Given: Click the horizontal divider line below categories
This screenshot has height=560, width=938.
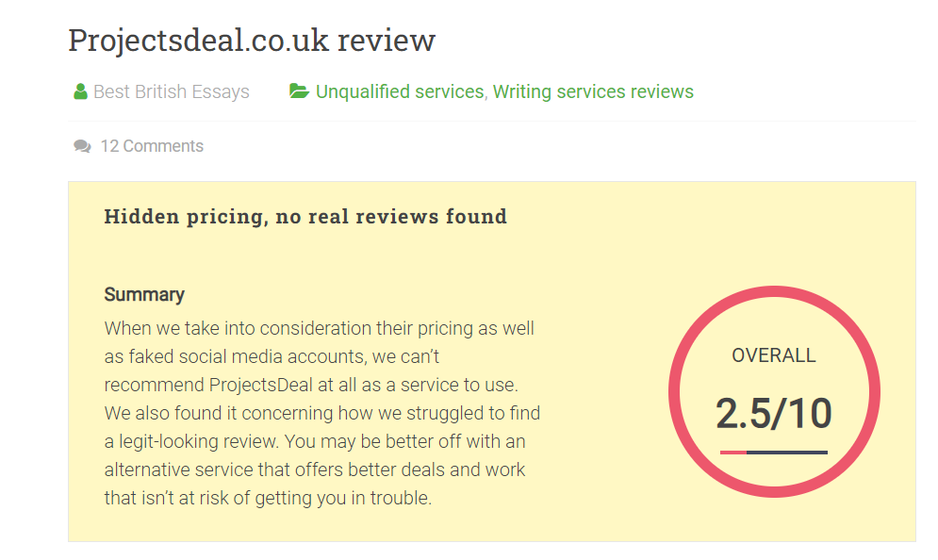Looking at the screenshot, I should click(x=492, y=121).
